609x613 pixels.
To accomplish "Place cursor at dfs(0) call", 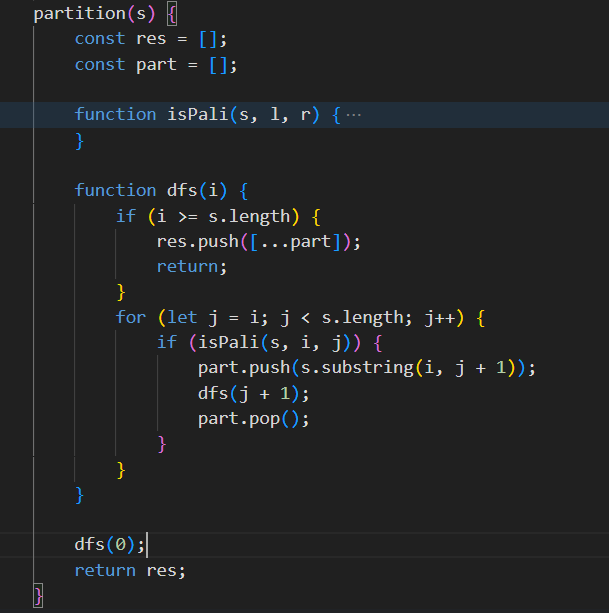I will 109,545.
